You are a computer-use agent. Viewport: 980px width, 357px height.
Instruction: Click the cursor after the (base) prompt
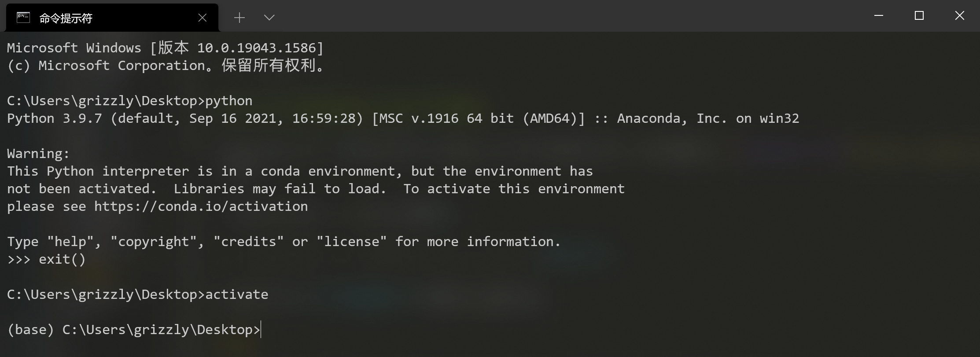coord(262,330)
